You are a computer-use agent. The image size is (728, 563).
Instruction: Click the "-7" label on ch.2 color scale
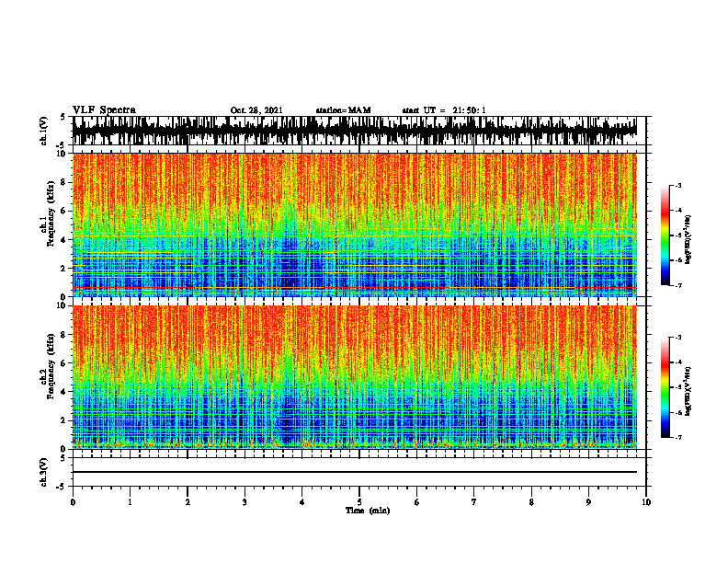[678, 437]
